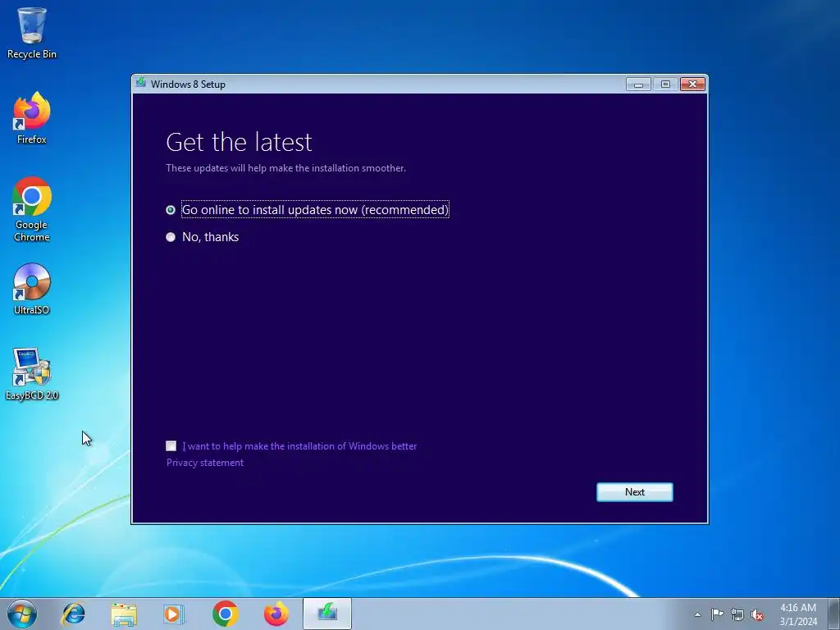This screenshot has height=630, width=840.
Task: Click the Next button
Action: coord(634,492)
